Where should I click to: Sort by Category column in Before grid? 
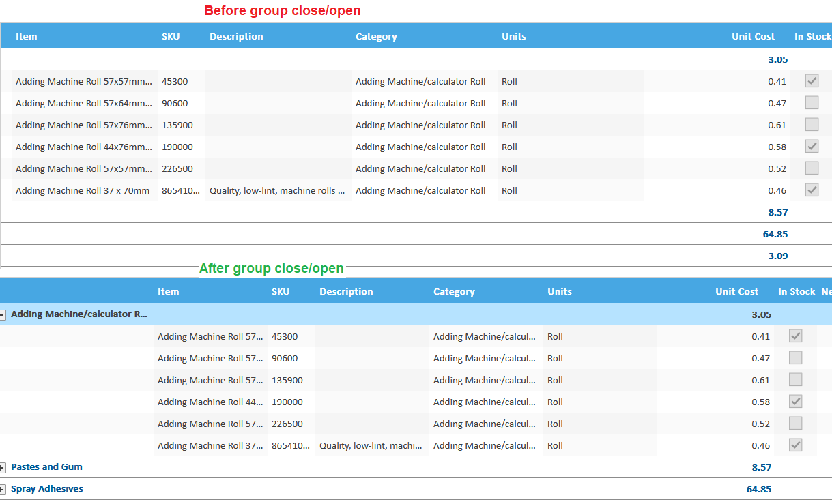376,37
